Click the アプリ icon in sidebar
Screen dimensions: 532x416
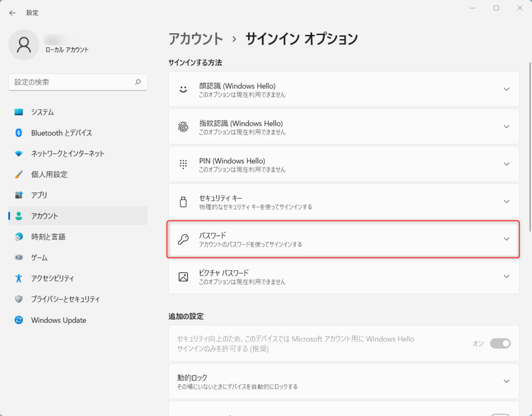19,195
